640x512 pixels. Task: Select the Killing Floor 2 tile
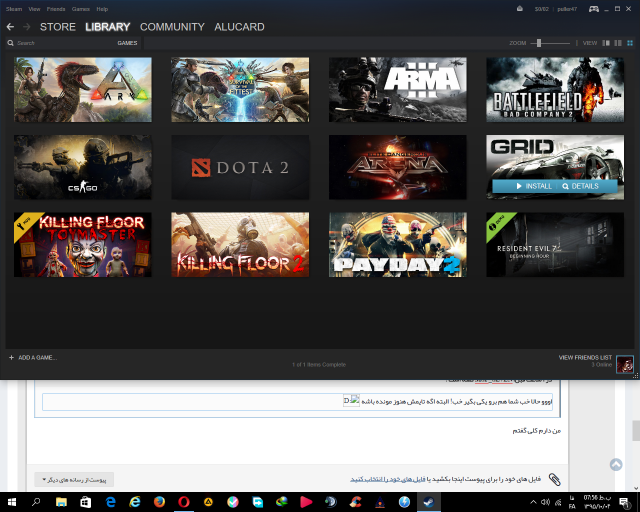tap(240, 245)
